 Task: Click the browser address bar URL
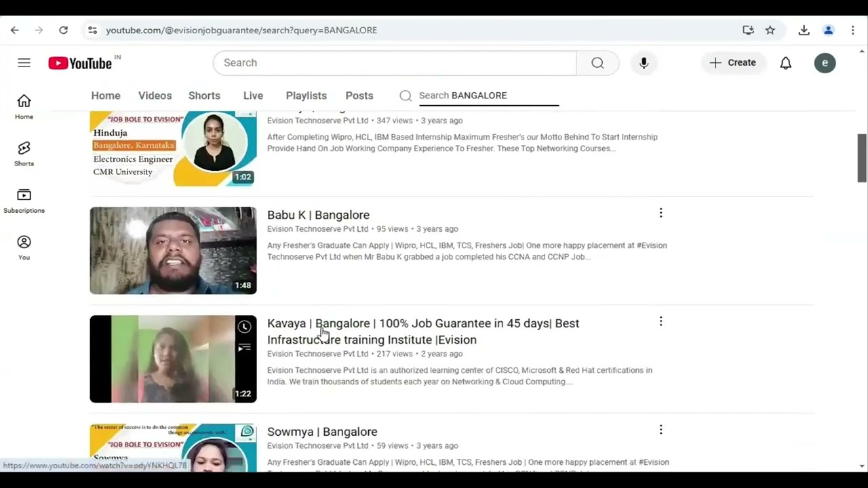(241, 30)
